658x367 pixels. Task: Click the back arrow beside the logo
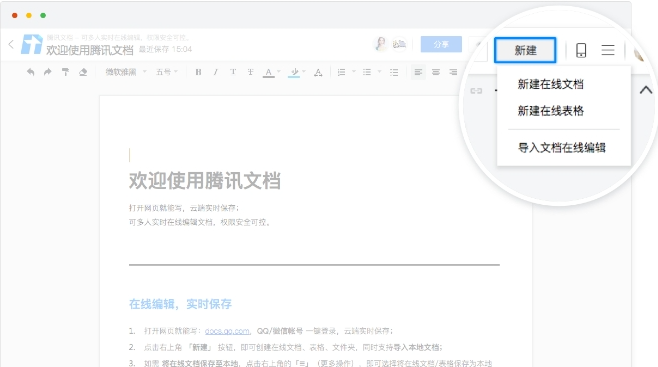point(11,44)
